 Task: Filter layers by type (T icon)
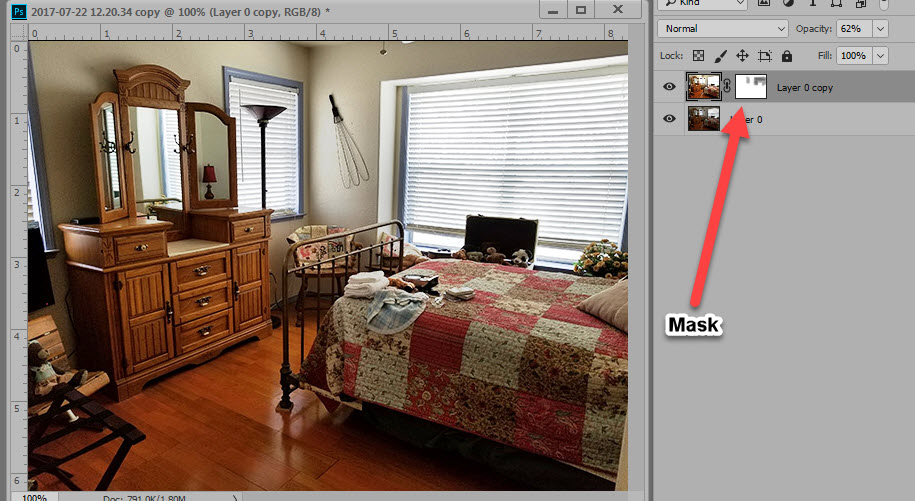(x=812, y=3)
